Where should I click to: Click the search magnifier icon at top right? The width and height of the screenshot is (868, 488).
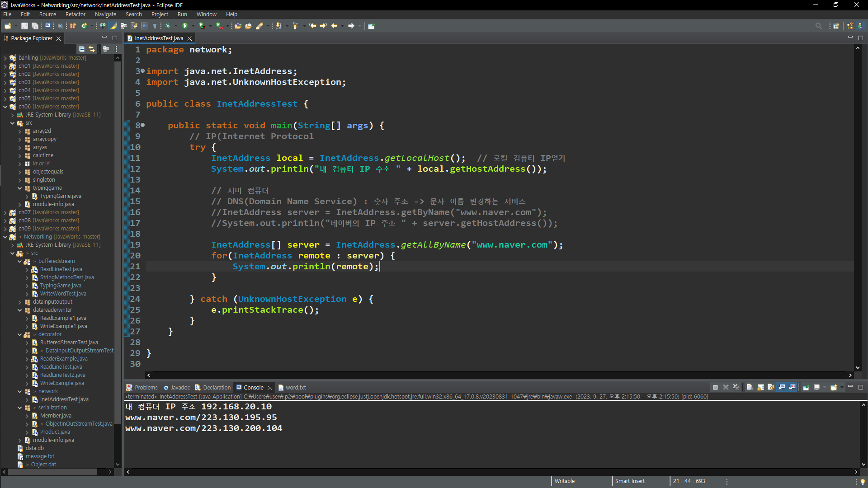(x=818, y=26)
